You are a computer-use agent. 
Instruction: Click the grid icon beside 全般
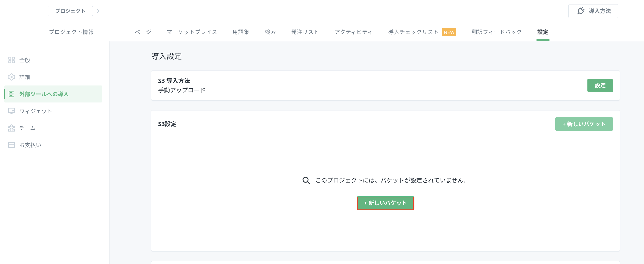click(12, 60)
